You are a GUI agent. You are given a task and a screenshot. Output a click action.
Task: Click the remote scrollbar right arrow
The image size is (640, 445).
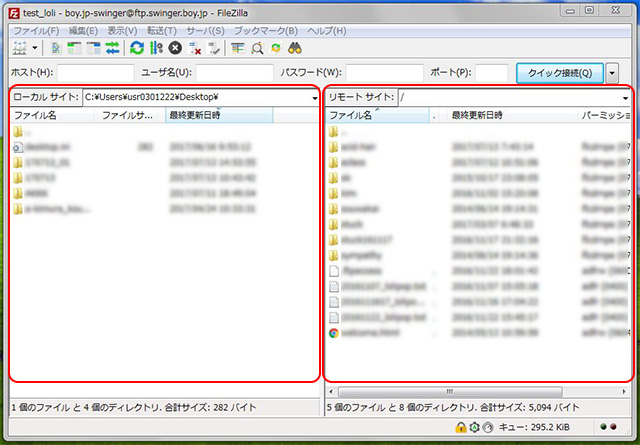[624, 392]
